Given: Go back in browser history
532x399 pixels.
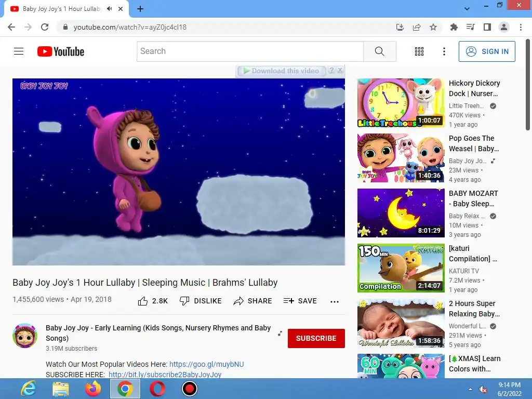Looking at the screenshot, I should (x=11, y=27).
